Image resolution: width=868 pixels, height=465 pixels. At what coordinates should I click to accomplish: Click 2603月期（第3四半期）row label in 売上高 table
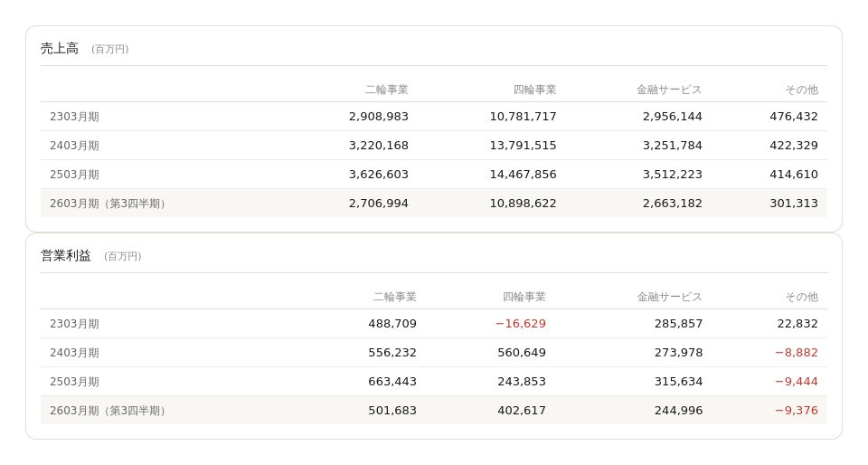tap(108, 204)
